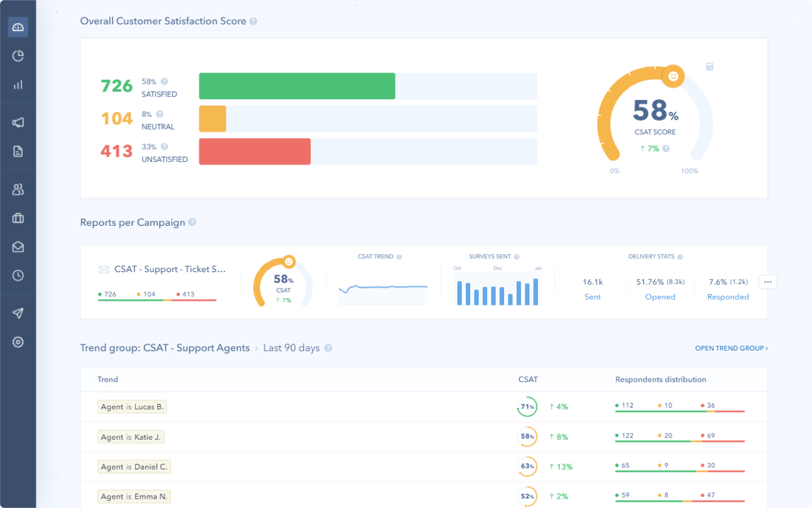Click the neutral face icon on large gauge

(673, 76)
